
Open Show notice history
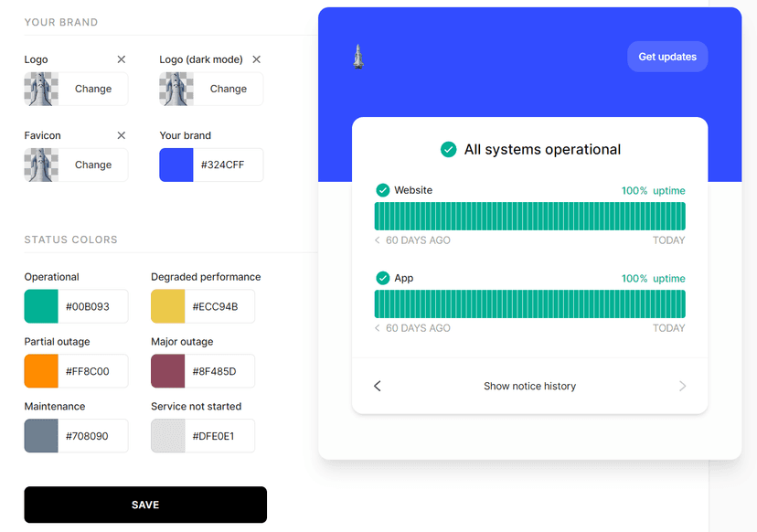point(529,386)
